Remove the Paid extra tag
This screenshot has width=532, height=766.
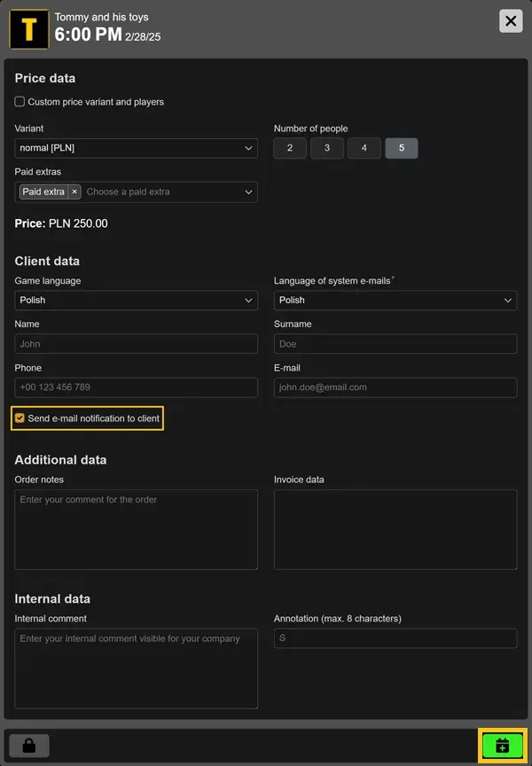pos(74,191)
